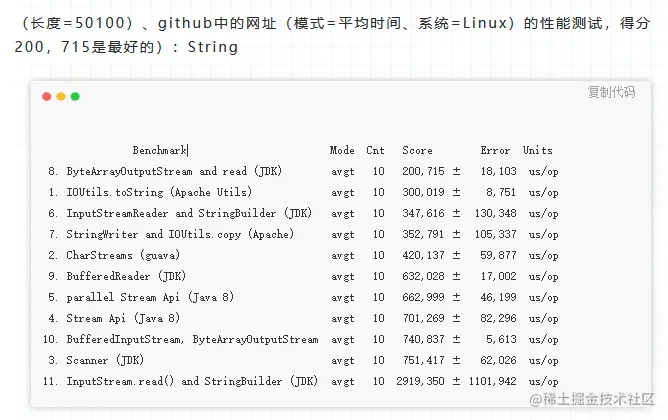The height and width of the screenshot is (420, 668).
Task: Click the score value 420,137
Action: point(423,255)
